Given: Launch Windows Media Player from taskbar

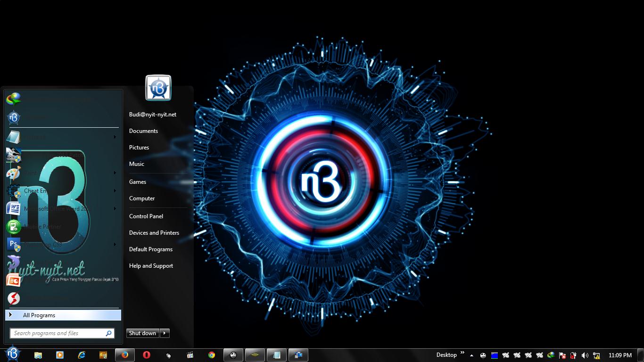Looking at the screenshot, I should pos(60,355).
